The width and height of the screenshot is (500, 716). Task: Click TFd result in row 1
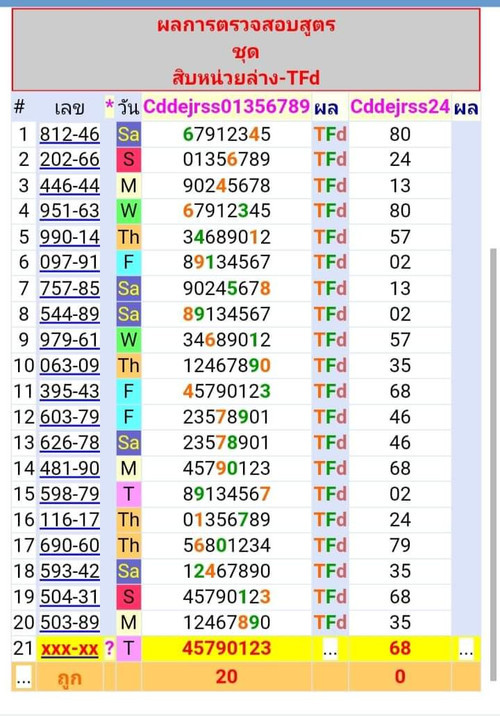(330, 134)
